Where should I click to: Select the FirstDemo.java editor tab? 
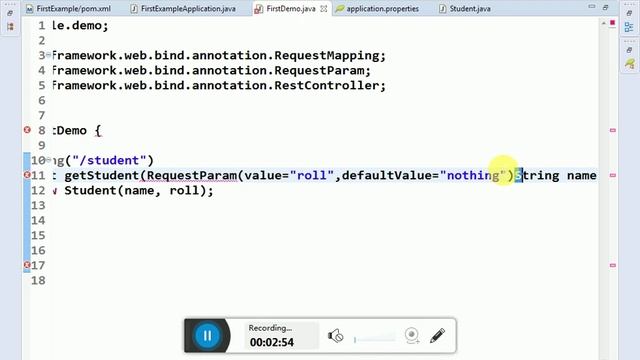coord(291,9)
